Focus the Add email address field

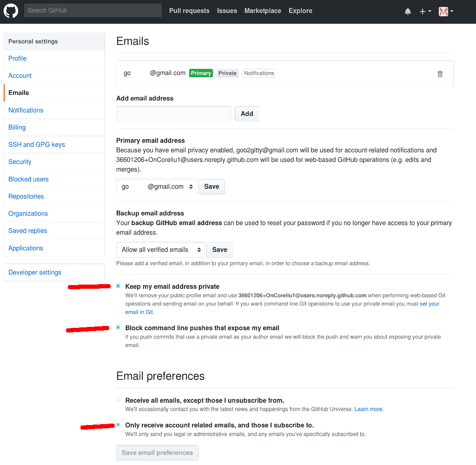tap(173, 113)
